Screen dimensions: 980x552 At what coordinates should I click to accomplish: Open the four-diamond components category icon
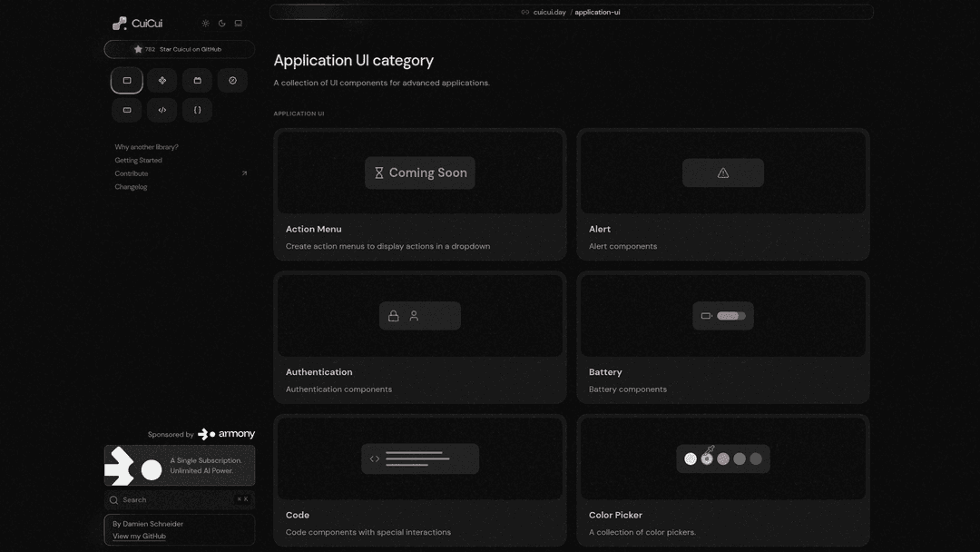[162, 81]
